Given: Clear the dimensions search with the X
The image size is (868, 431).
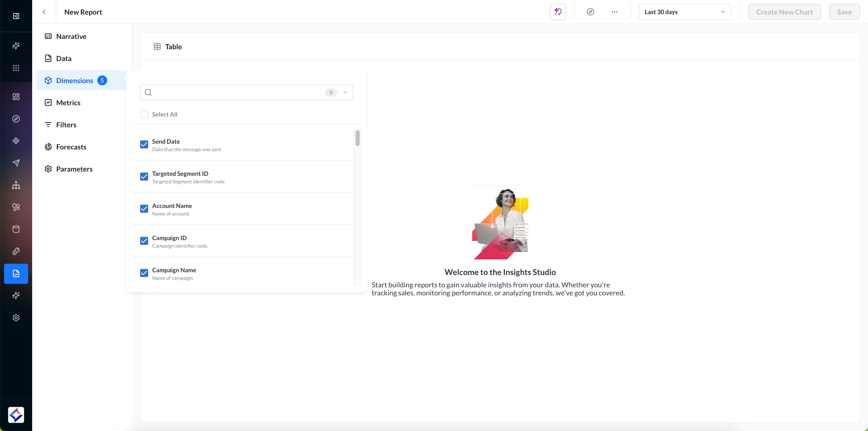Looking at the screenshot, I should pos(345,92).
